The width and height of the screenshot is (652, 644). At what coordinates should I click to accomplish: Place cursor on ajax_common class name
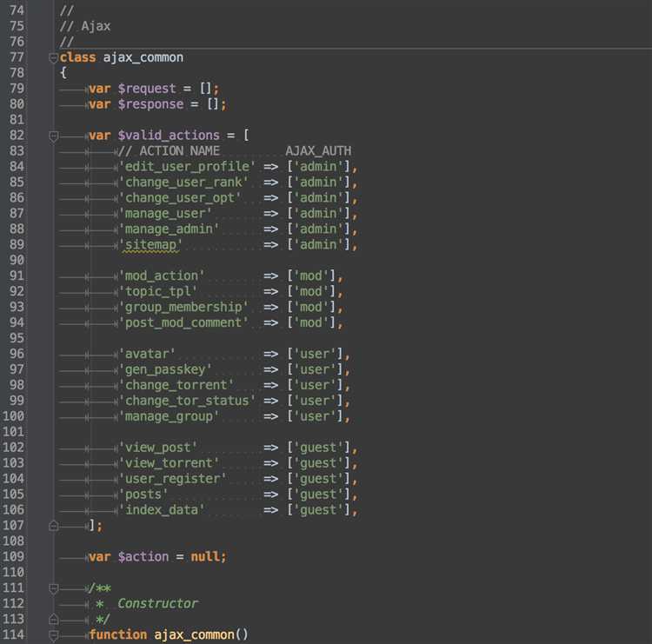143,57
